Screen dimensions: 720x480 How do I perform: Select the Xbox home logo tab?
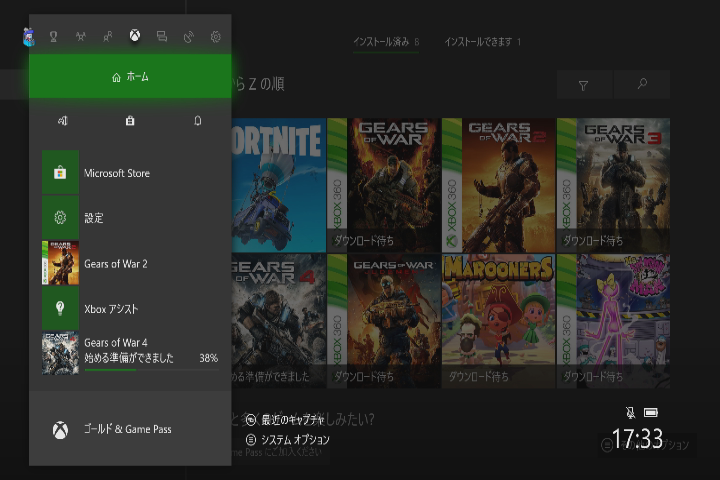coord(135,35)
